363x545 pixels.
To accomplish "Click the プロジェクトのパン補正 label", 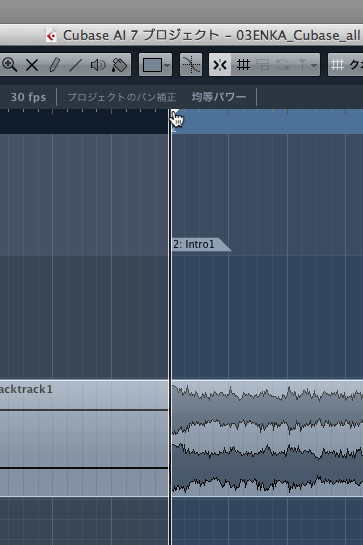I will [122, 97].
